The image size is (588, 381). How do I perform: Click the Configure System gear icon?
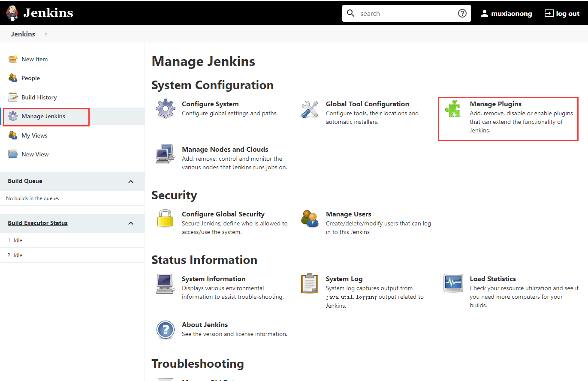(x=166, y=109)
